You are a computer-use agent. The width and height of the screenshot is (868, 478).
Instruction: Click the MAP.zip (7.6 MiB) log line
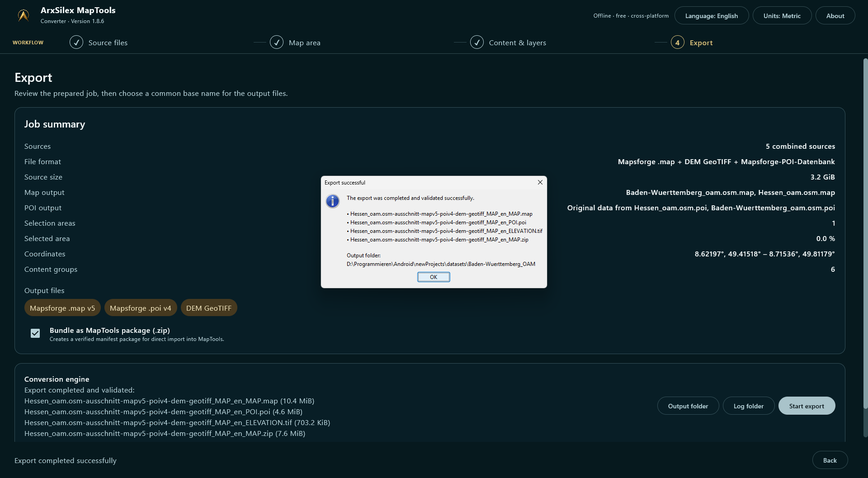coord(165,434)
